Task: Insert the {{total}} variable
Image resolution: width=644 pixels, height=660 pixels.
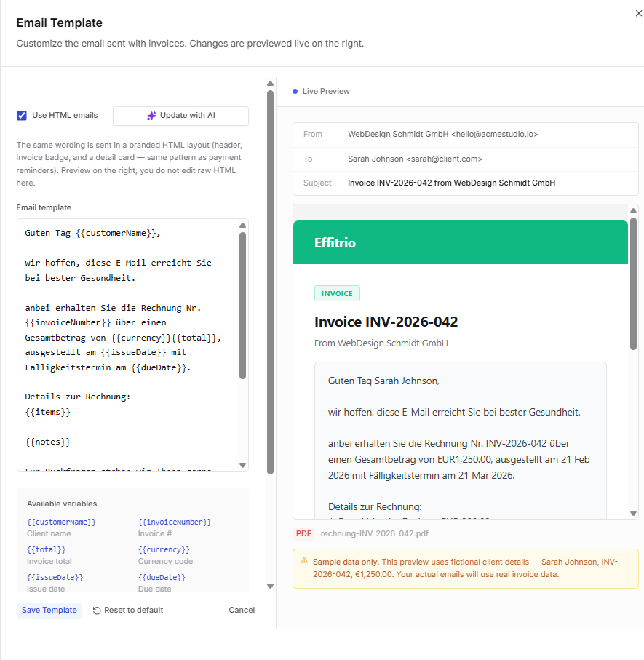Action: point(47,549)
